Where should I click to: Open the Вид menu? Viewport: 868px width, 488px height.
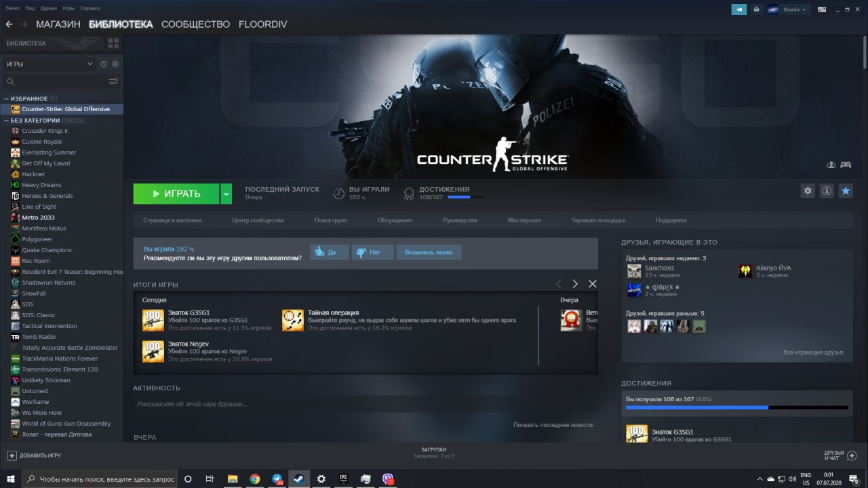tap(30, 8)
